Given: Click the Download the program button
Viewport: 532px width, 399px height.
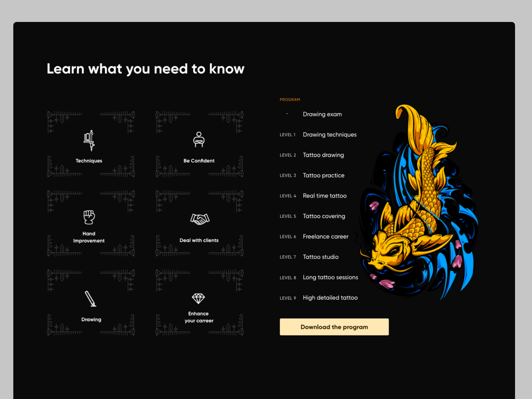Looking at the screenshot, I should click(334, 327).
